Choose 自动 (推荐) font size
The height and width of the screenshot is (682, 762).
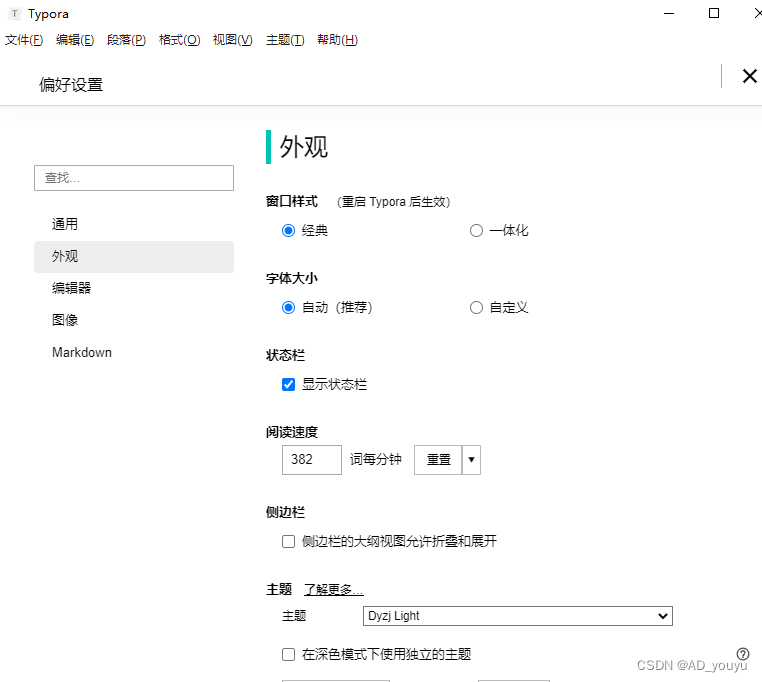(288, 308)
